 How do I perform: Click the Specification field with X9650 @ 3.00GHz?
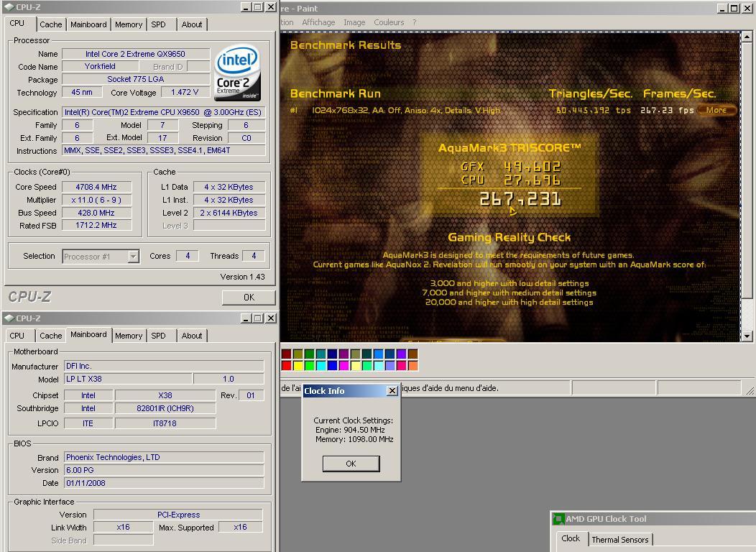pyautogui.click(x=163, y=112)
